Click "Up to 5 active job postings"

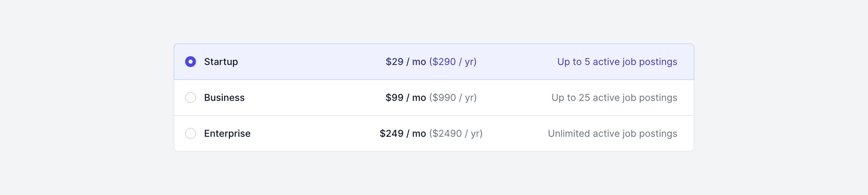(617, 62)
